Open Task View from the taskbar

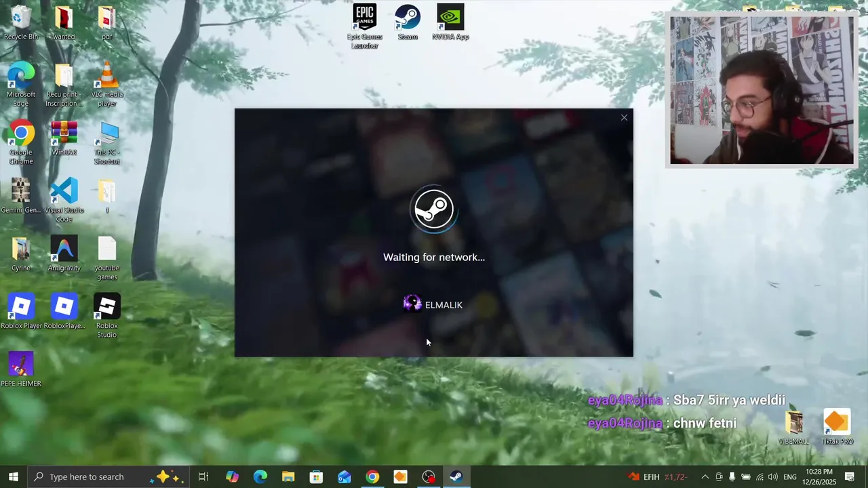click(x=203, y=476)
